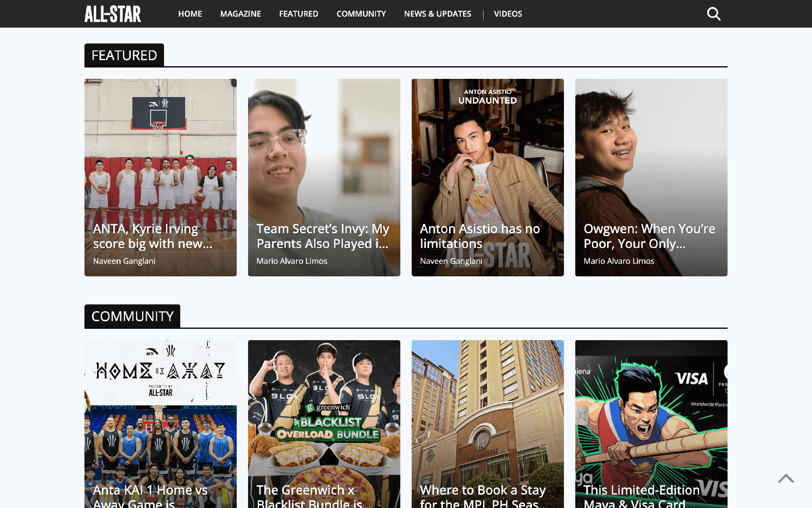The image size is (812, 508).
Task: Click author Naveen Ganglani on ANTA article
Action: point(124,261)
